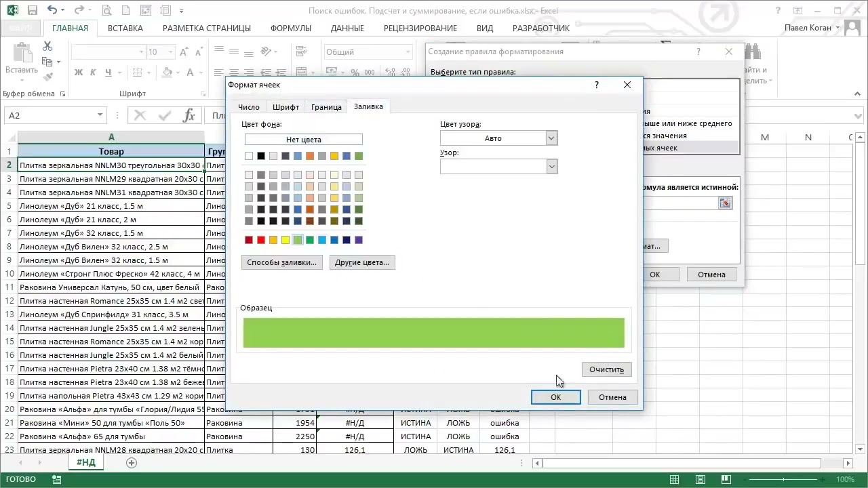Viewport: 868px width, 488px height.
Task: Open Другие цвета more colors
Action: pyautogui.click(x=361, y=262)
